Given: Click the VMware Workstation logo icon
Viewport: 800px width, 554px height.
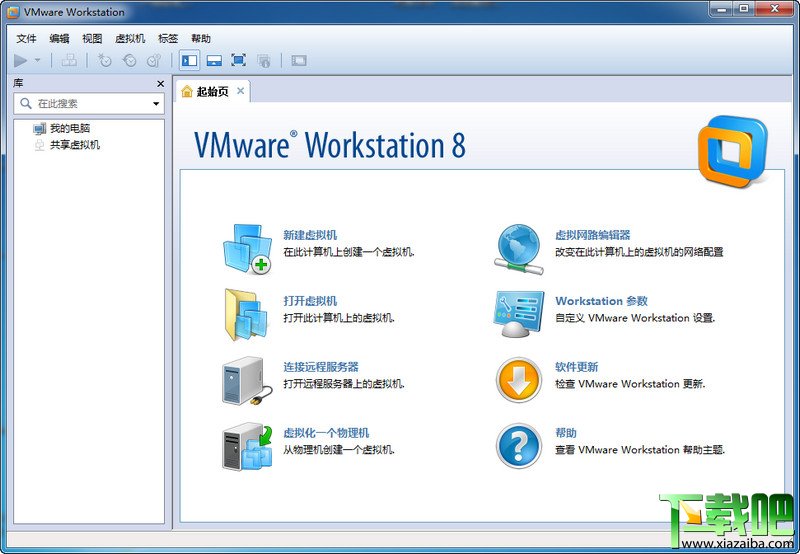Looking at the screenshot, I should (x=733, y=151).
